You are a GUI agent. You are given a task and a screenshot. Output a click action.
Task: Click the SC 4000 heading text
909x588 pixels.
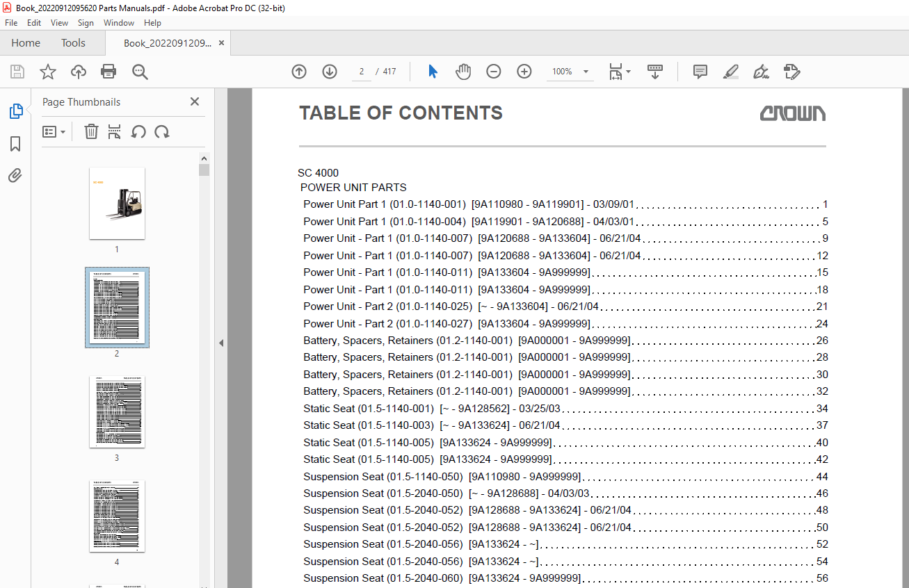[x=319, y=173]
